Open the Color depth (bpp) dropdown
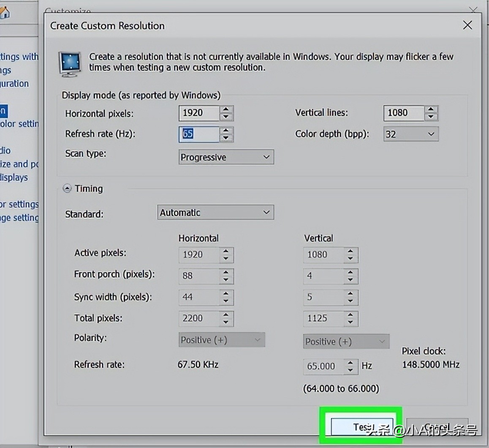The width and height of the screenshot is (489, 448). tap(411, 134)
